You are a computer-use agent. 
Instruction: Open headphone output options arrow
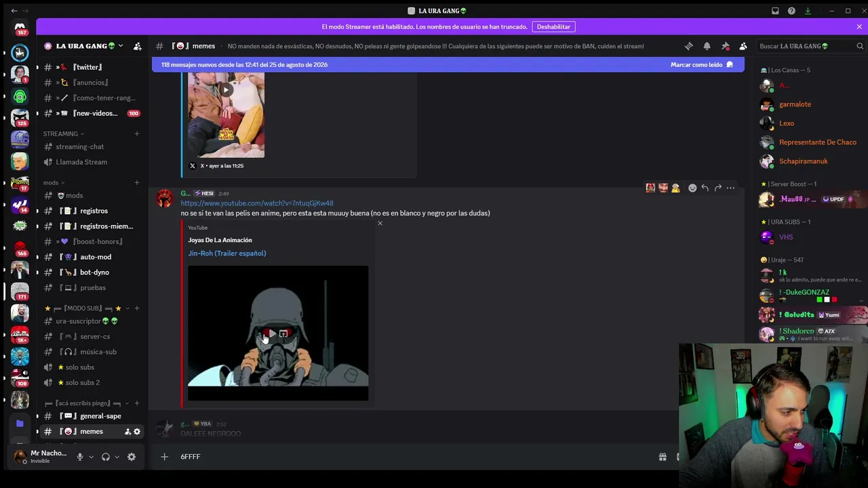[117, 457]
